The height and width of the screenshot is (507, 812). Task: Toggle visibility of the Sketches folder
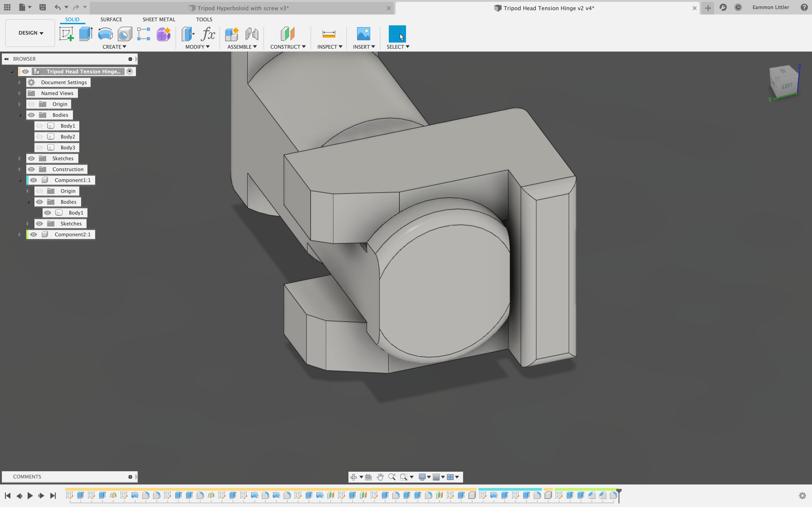click(x=31, y=158)
